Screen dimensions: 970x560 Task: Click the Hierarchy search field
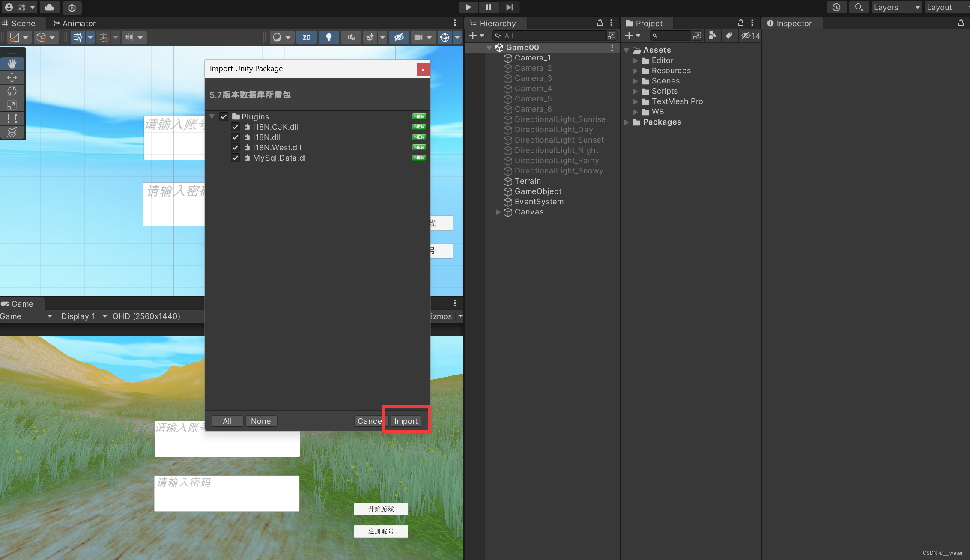[x=552, y=36]
